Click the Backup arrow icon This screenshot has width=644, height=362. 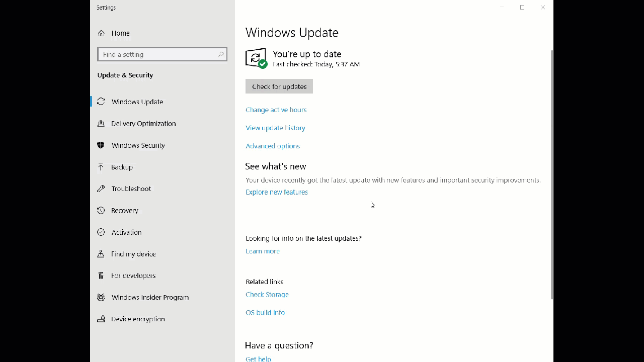pyautogui.click(x=101, y=167)
